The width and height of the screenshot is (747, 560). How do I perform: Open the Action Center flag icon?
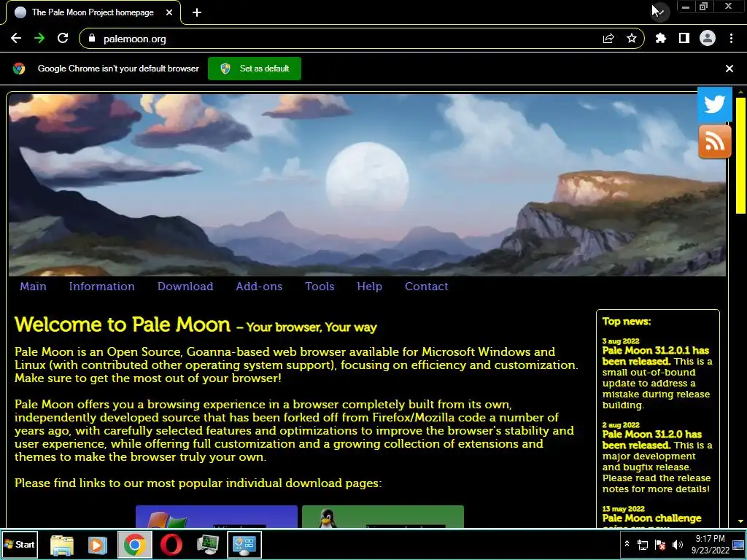coord(660,545)
